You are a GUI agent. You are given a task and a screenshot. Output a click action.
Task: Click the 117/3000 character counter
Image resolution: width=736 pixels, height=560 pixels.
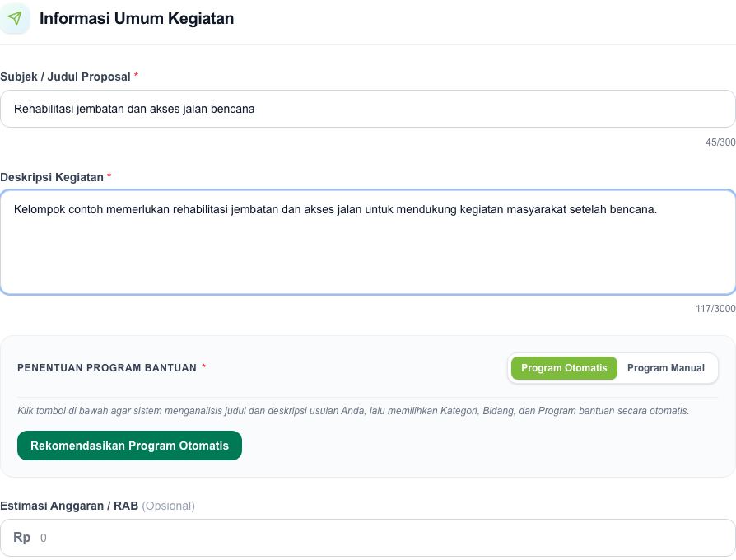click(715, 308)
